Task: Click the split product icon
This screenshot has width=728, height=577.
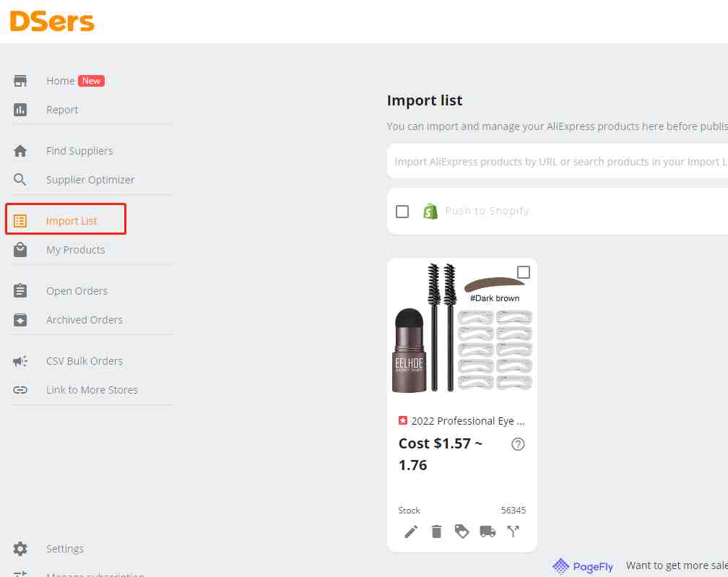Action: pyautogui.click(x=513, y=532)
